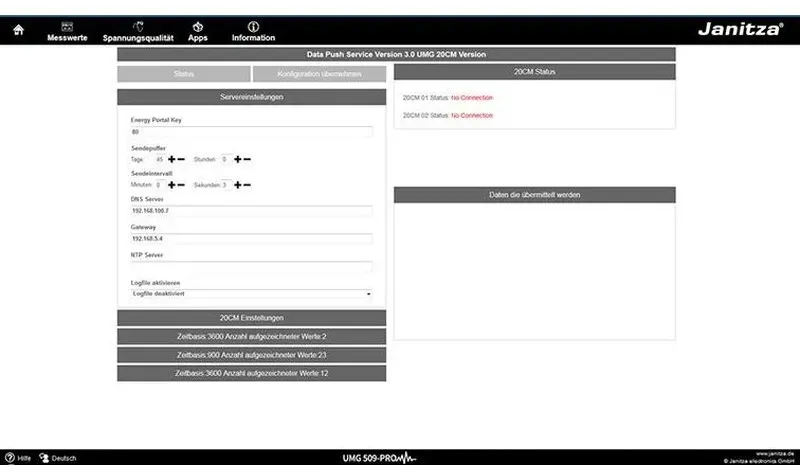
Task: Increase Sendeintervall Sekunden with plus
Action: click(x=238, y=185)
